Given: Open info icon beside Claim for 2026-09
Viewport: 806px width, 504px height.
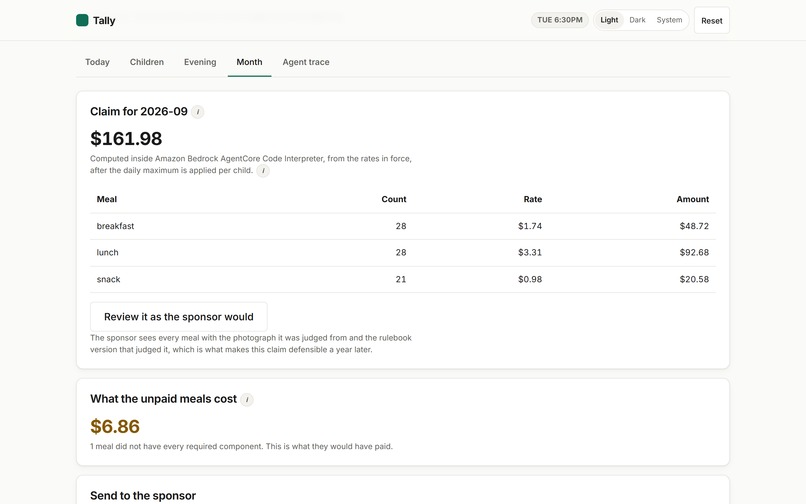Looking at the screenshot, I should click(x=197, y=112).
